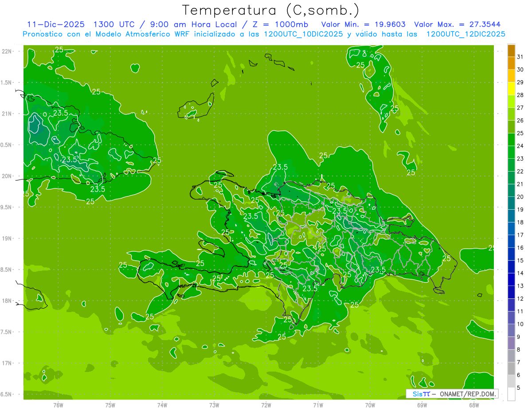Click "9:00 am Hora Local" text
The width and height of the screenshot is (532, 411).
click(x=194, y=24)
